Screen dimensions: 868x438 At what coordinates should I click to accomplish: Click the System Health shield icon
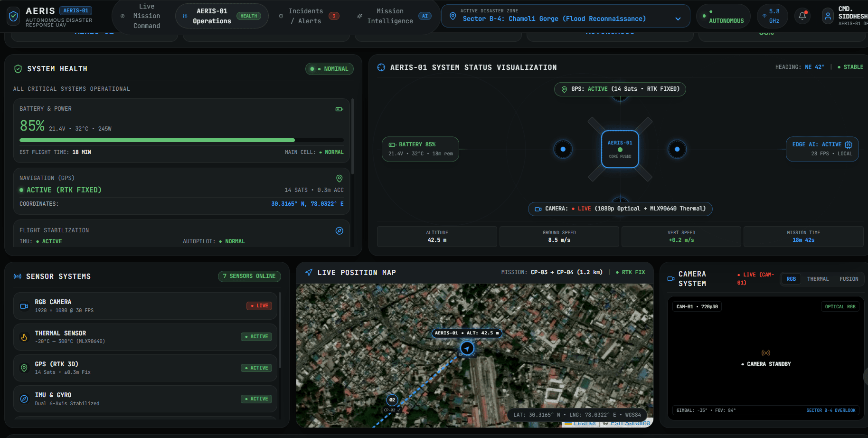click(x=18, y=69)
